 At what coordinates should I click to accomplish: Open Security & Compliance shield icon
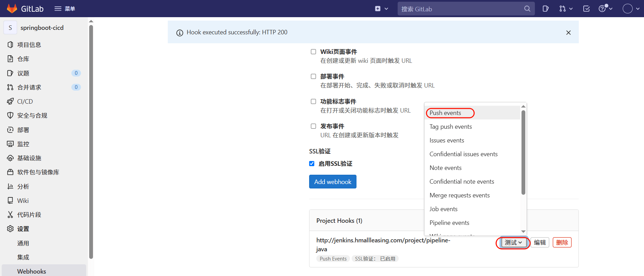point(10,116)
